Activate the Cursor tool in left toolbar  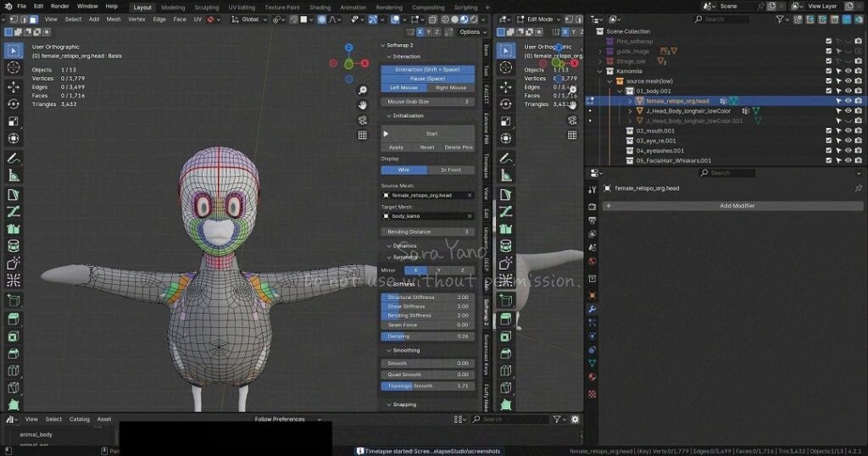pos(14,67)
